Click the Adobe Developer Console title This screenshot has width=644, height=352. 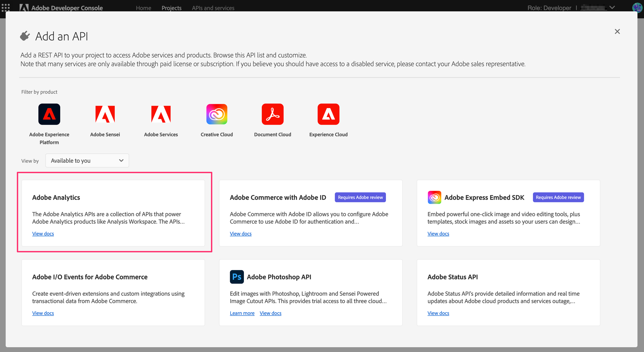click(x=67, y=8)
